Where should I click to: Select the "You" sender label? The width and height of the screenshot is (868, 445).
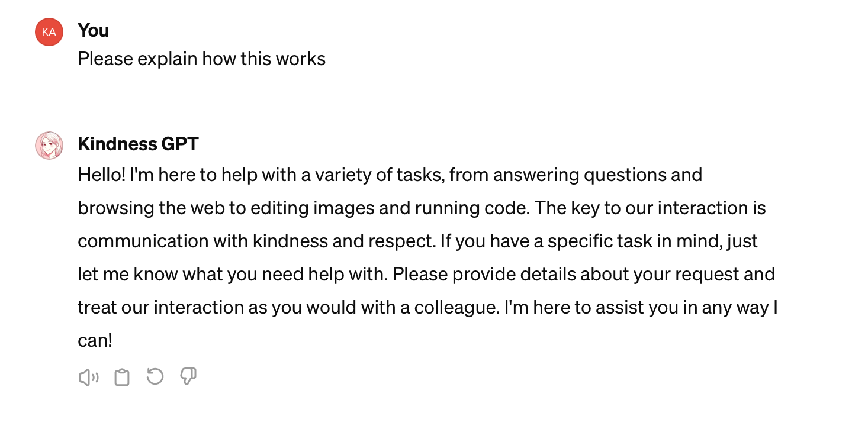93,30
